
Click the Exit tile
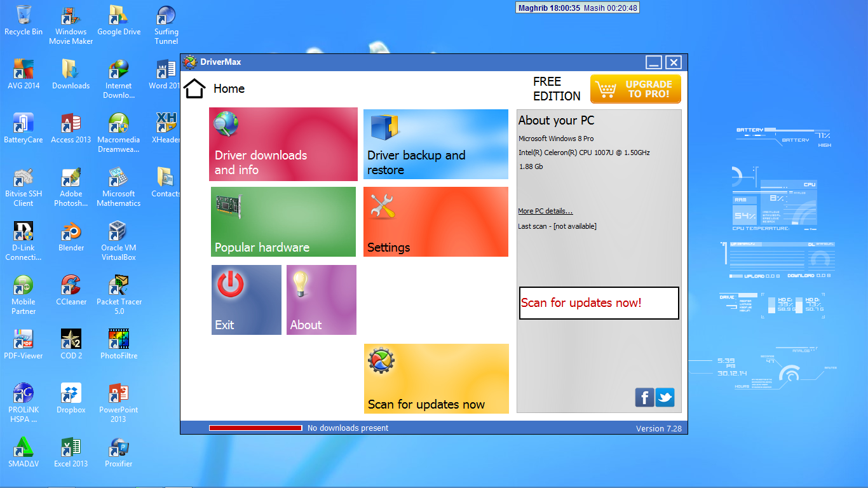pyautogui.click(x=247, y=300)
